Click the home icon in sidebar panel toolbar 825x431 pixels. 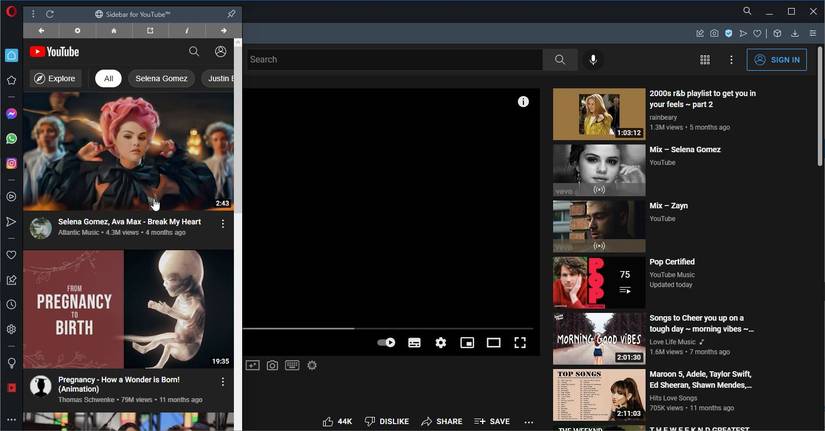point(114,31)
